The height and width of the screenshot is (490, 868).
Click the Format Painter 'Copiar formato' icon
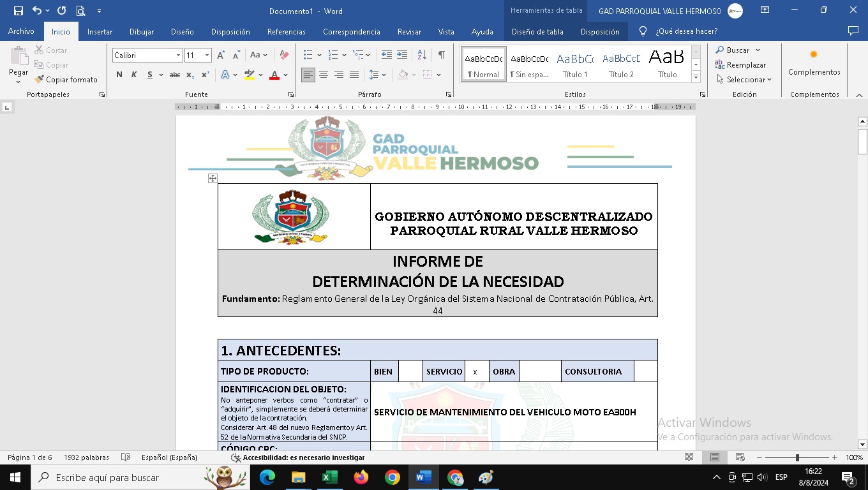(40, 80)
